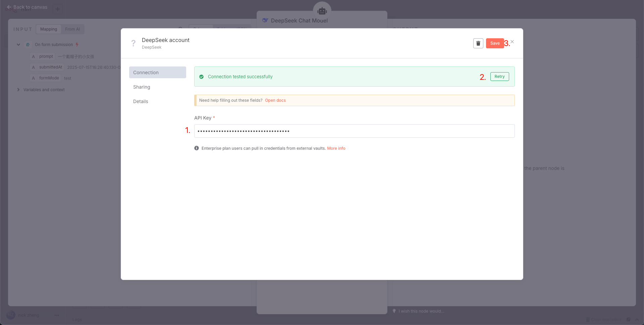The height and width of the screenshot is (325, 644).
Task: Click the question mark credential icon
Action: point(133,43)
